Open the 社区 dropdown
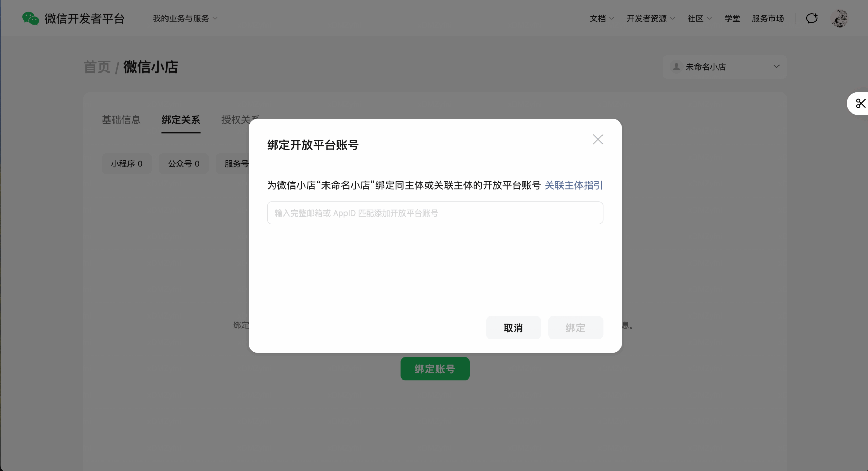Screen dimensions: 868x471 pyautogui.click(x=699, y=18)
